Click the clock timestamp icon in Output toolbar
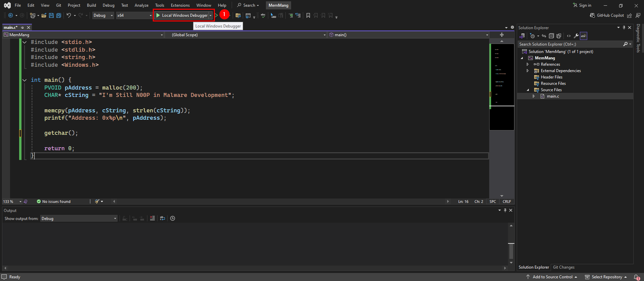This screenshot has height=281, width=644. click(x=173, y=218)
